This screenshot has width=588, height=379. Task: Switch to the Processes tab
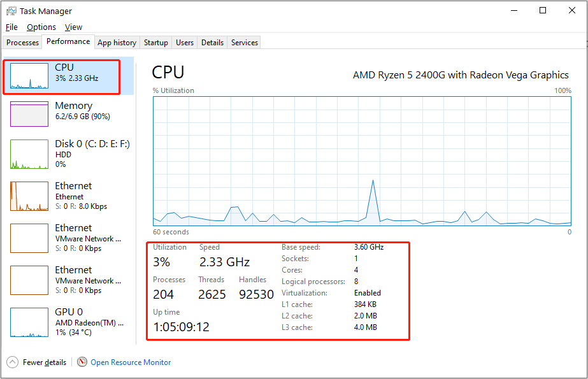22,43
